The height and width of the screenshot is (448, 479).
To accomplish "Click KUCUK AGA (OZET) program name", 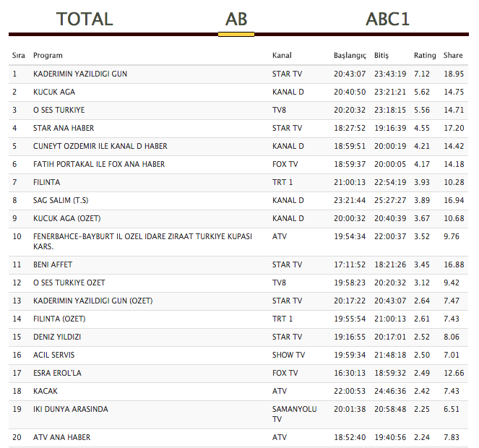I will (x=67, y=218).
